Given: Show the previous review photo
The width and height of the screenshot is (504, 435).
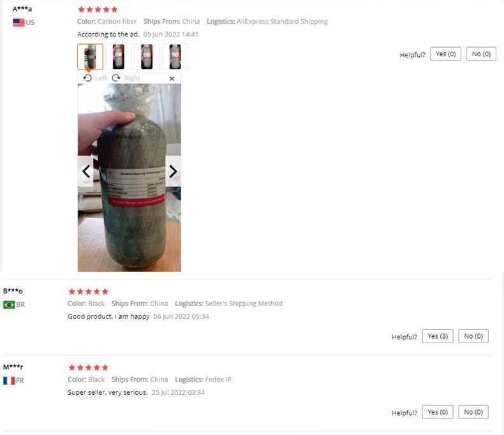Looking at the screenshot, I should (85, 171).
